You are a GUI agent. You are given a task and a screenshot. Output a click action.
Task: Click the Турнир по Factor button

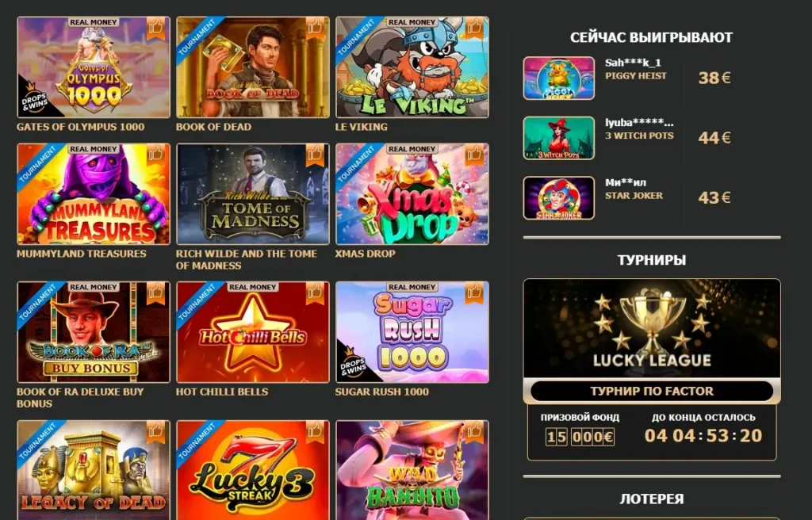[x=652, y=391]
